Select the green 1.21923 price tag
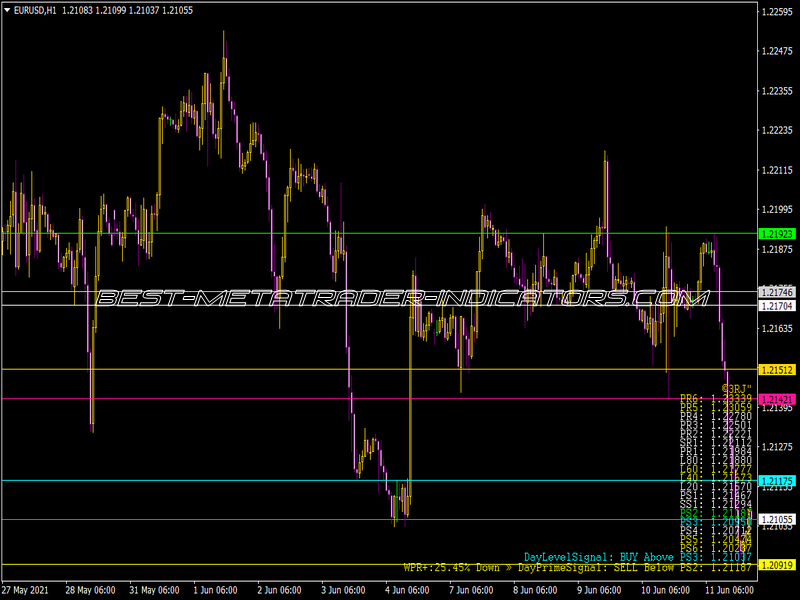 777,234
